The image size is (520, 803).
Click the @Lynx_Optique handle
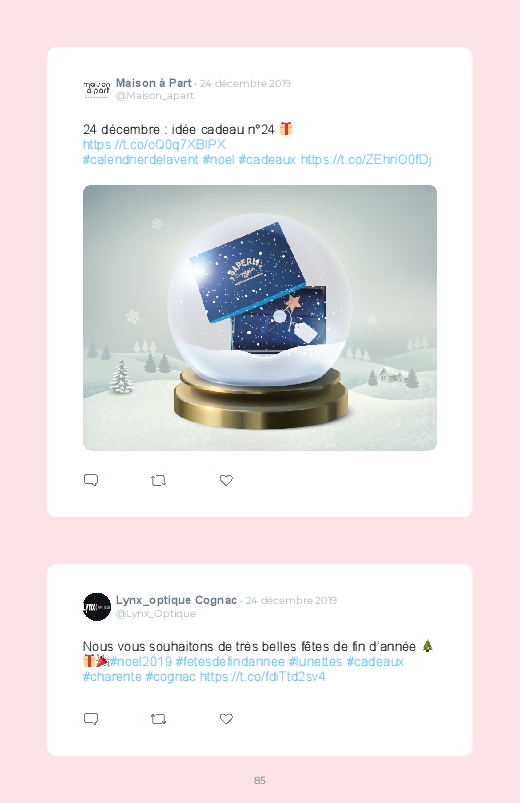pyautogui.click(x=156, y=614)
